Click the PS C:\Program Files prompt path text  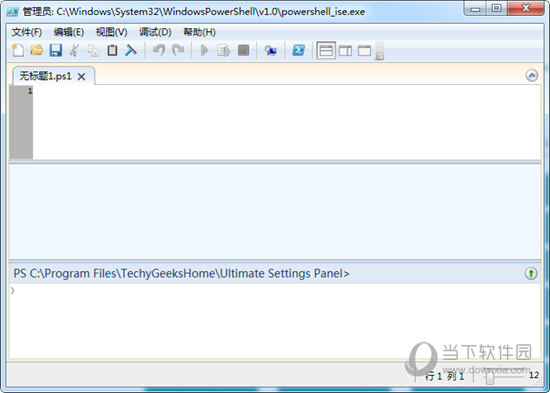click(x=181, y=273)
